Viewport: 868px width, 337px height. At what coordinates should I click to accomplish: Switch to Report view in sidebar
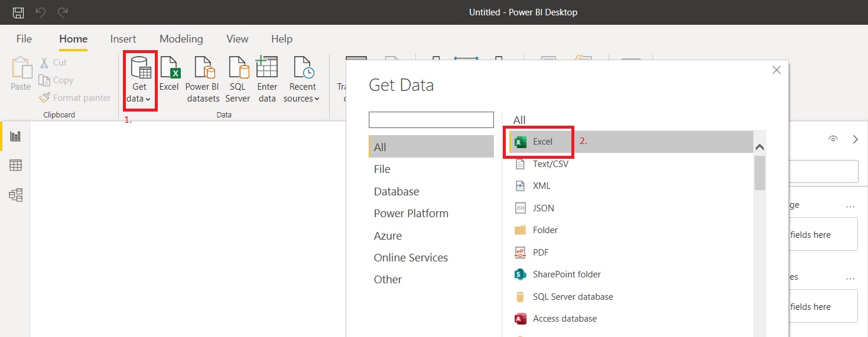pos(15,136)
